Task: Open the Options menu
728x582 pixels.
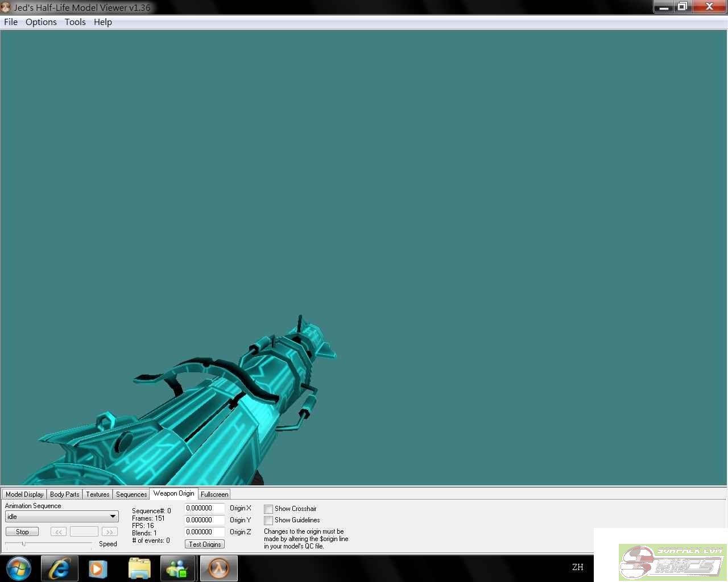Action: click(41, 22)
